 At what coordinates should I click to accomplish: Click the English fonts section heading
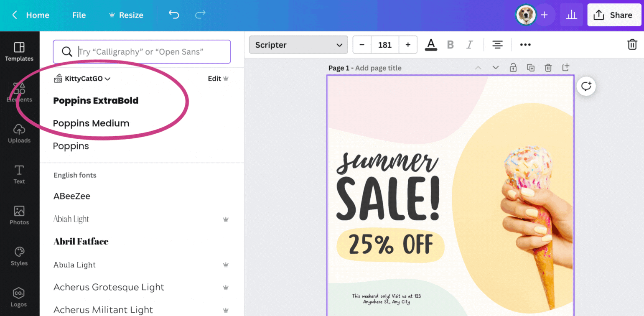point(75,175)
